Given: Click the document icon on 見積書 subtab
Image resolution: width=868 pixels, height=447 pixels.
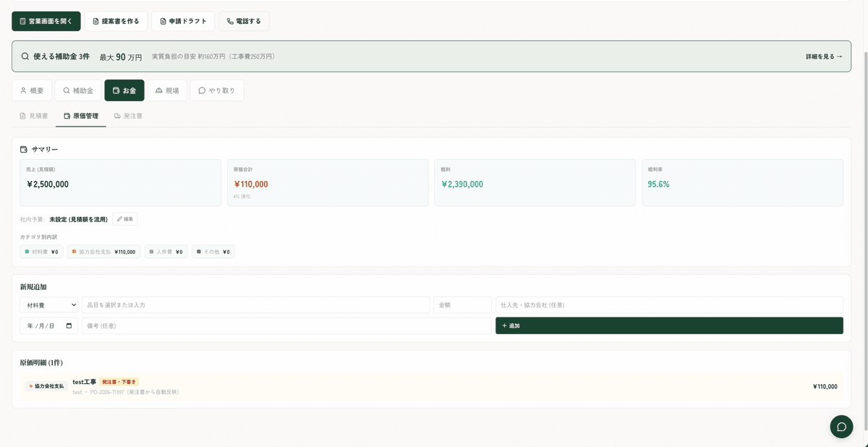Looking at the screenshot, I should pos(23,116).
